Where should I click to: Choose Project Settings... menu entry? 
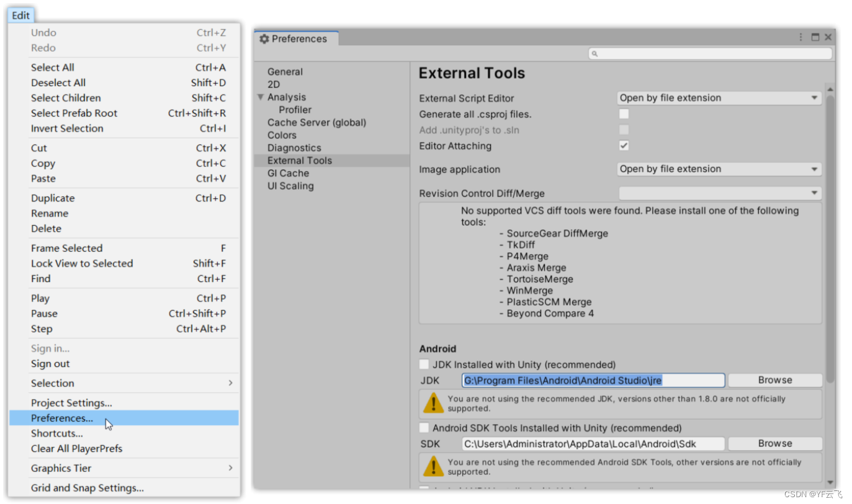[x=124, y=403]
